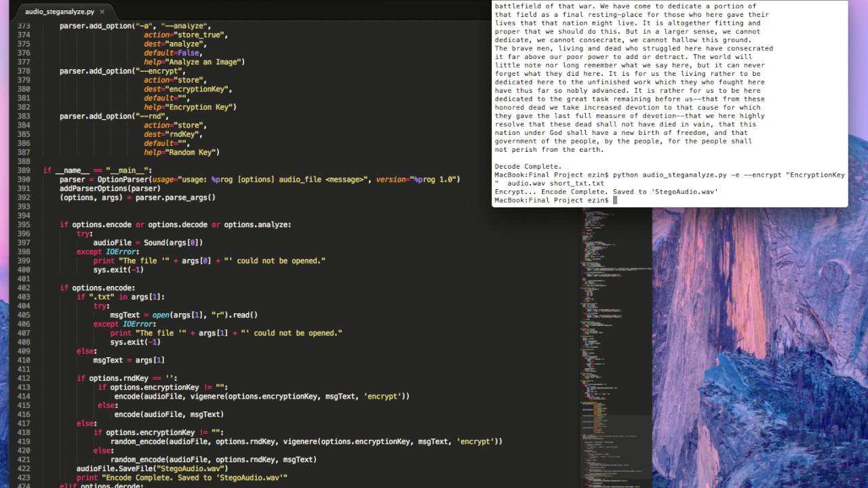868x488 pixels.
Task: Click line number 373 in the gutter
Action: (23, 26)
